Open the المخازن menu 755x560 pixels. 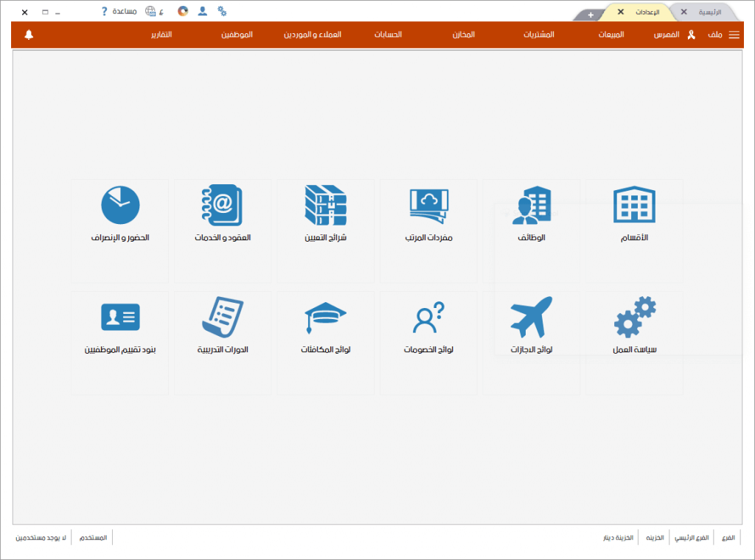click(x=464, y=35)
